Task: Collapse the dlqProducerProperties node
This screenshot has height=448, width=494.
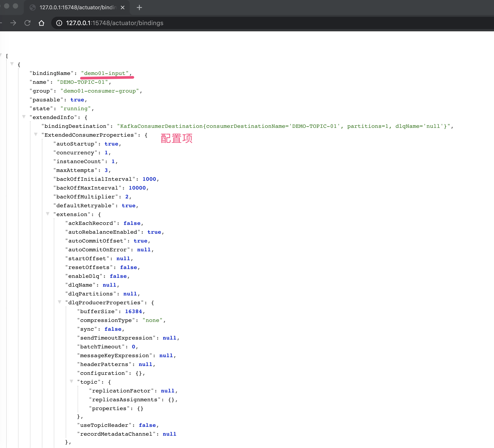Action: tap(60, 302)
